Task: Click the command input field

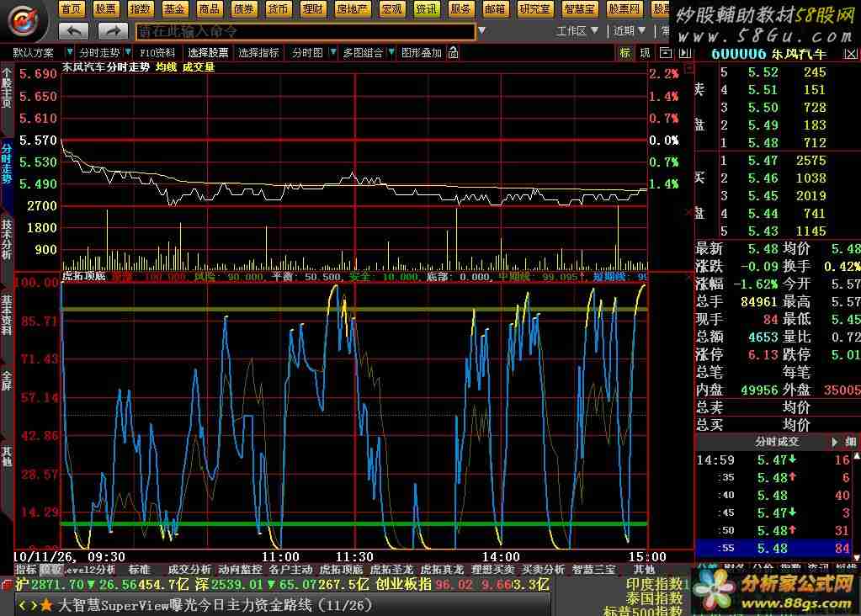Action: [x=306, y=31]
